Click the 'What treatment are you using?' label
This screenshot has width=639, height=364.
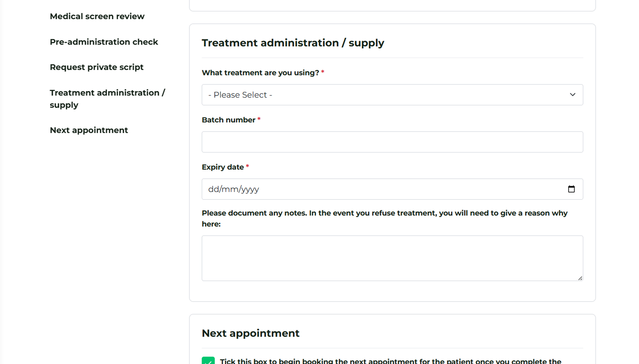tap(260, 73)
